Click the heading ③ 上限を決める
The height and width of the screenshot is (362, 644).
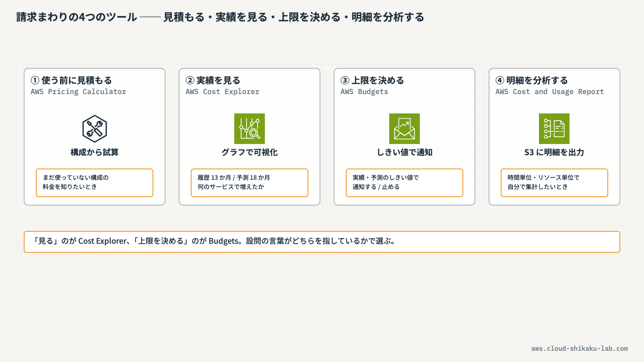tap(372, 80)
